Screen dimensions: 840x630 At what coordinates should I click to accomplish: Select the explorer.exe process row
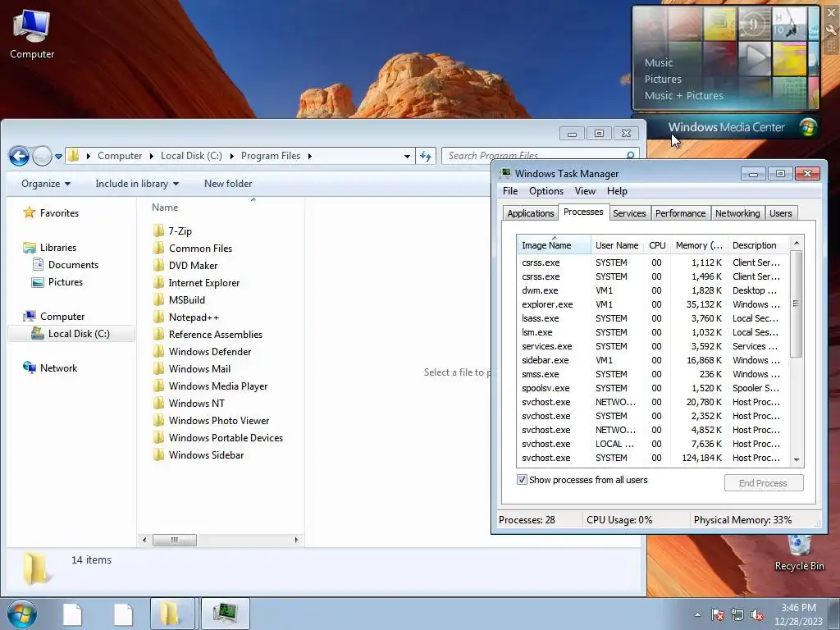[x=652, y=304]
